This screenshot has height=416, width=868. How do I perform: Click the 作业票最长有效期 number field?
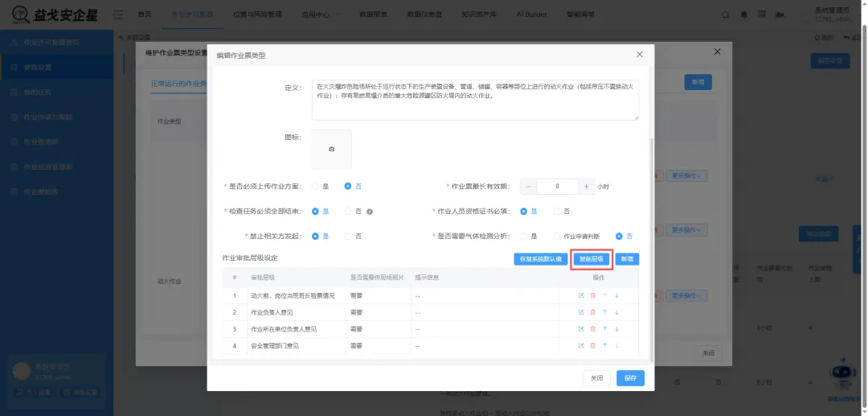(x=558, y=187)
